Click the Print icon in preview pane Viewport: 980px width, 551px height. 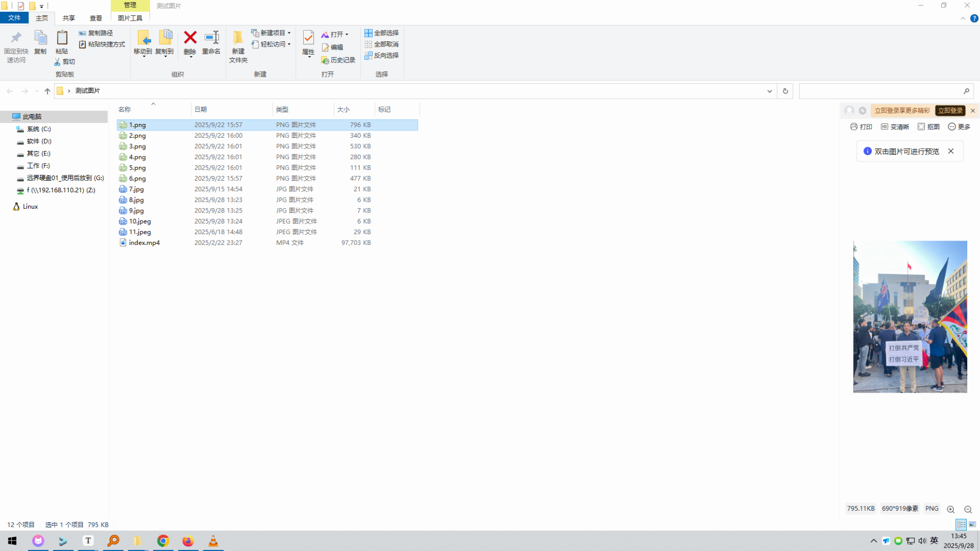pos(861,127)
